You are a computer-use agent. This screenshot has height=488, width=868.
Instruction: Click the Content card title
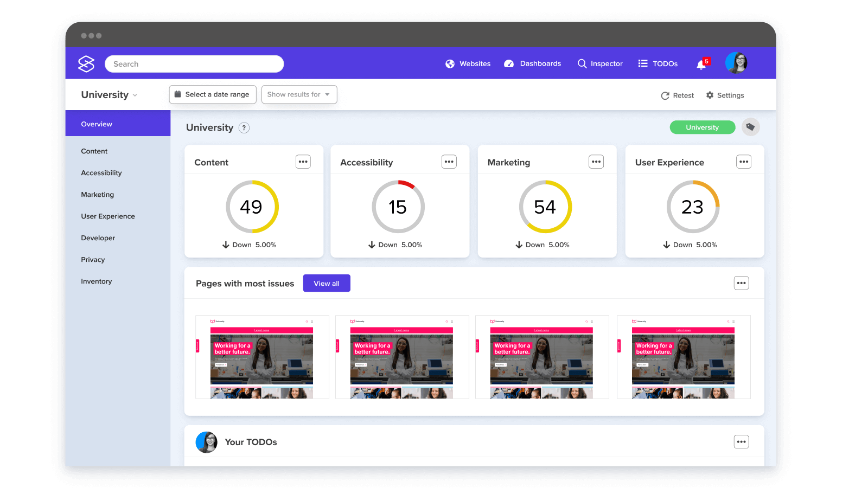(212, 163)
